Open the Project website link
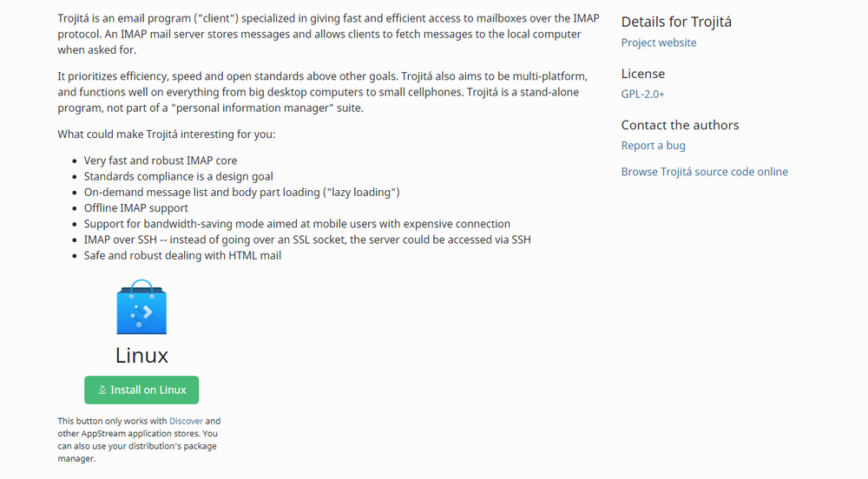The height and width of the screenshot is (479, 868). click(659, 43)
